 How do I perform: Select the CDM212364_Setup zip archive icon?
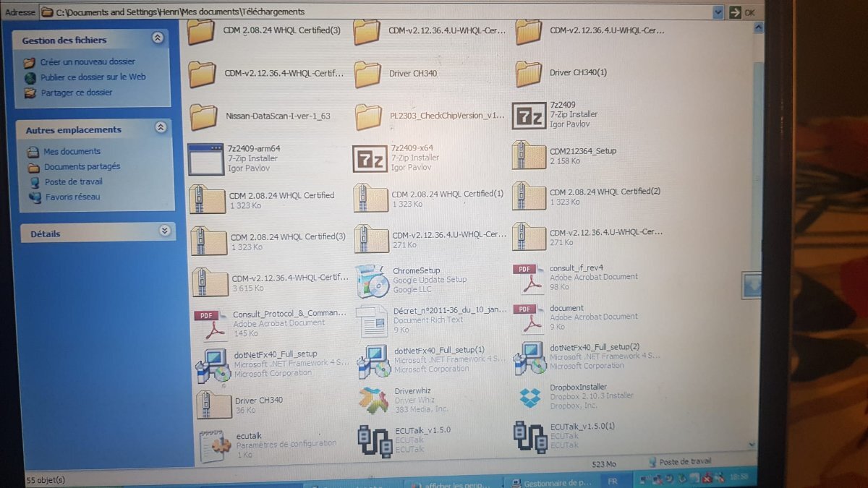click(529, 155)
